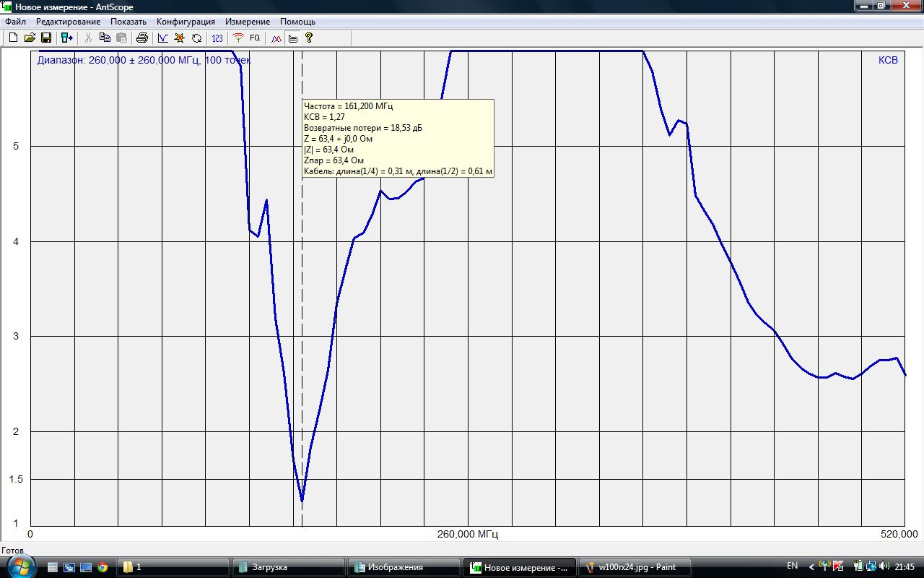Click the Возвратные потери = 18,53 дБ line
The width and height of the screenshot is (924, 578).
363,128
